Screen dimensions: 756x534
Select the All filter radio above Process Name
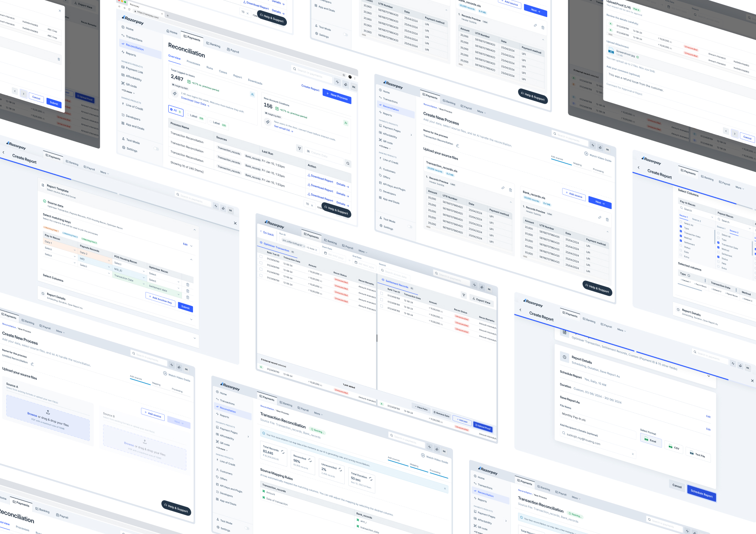[176, 110]
